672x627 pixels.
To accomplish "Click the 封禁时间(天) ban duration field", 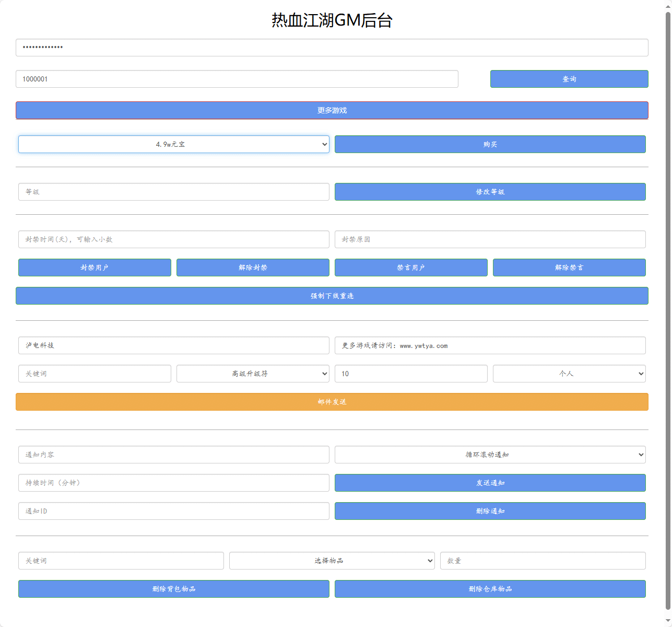I will 174,239.
